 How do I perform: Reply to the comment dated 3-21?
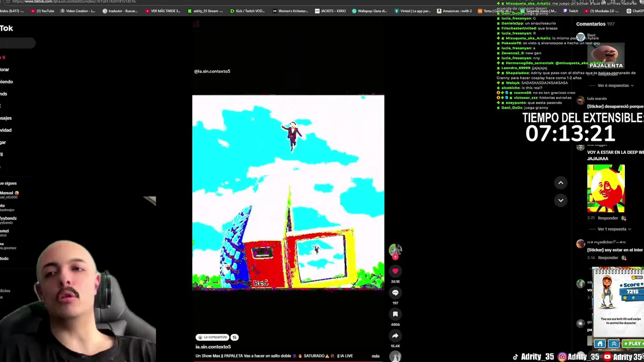608,218
